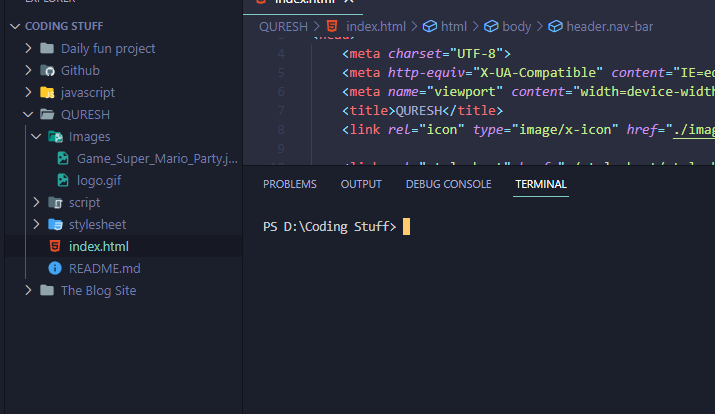Select the Github folder name
Screen dimensions: 715x414
point(80,70)
